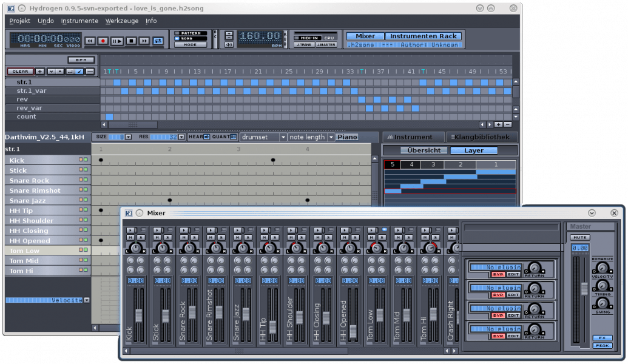The height and width of the screenshot is (364, 628).
Task: Click the Master volume fader
Action: click(584, 289)
